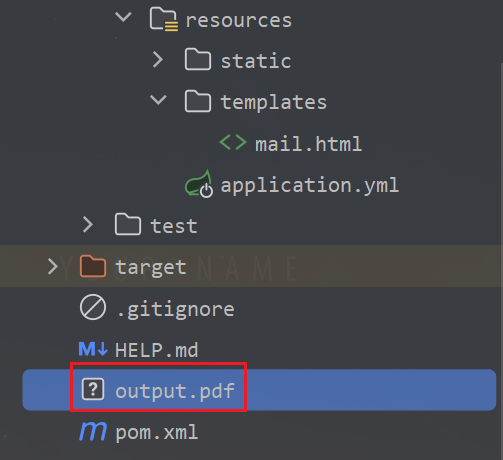The width and height of the screenshot is (503, 460).
Task: Click the Maven m icon for pom.xml
Action: click(x=93, y=431)
